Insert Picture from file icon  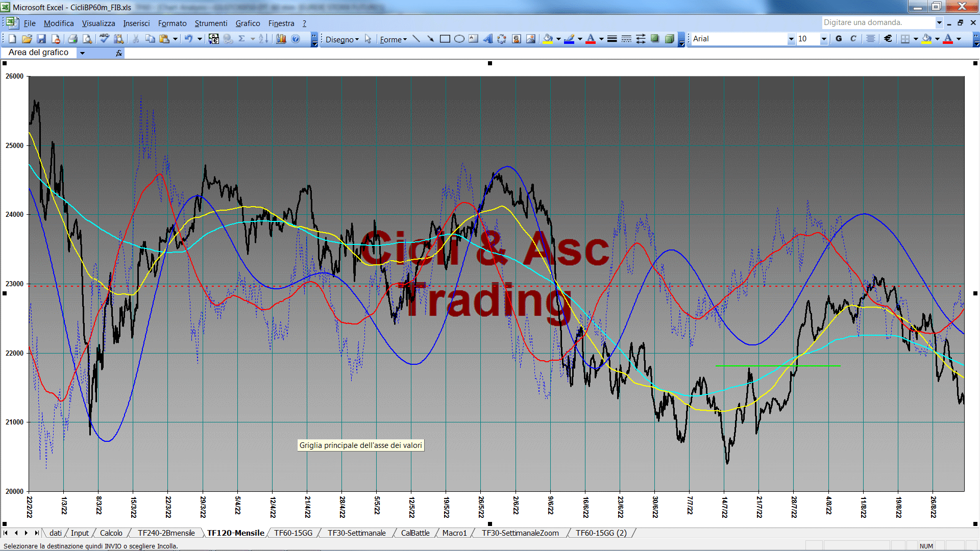[530, 39]
